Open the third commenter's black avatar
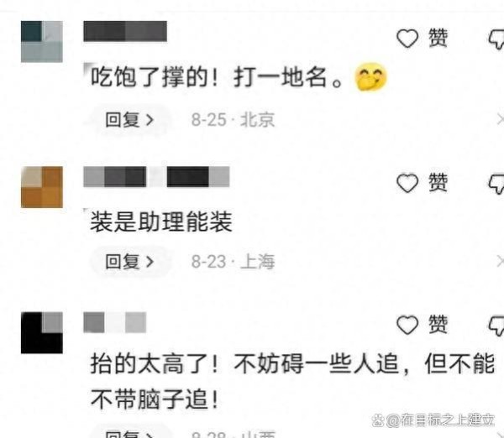This screenshot has width=504, height=438. (42, 332)
